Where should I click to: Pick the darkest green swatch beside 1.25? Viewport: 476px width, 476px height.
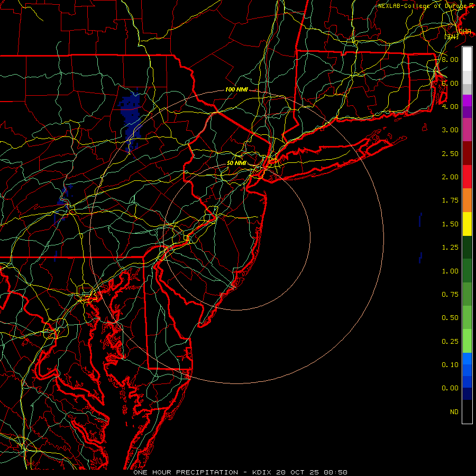[x=467, y=247]
